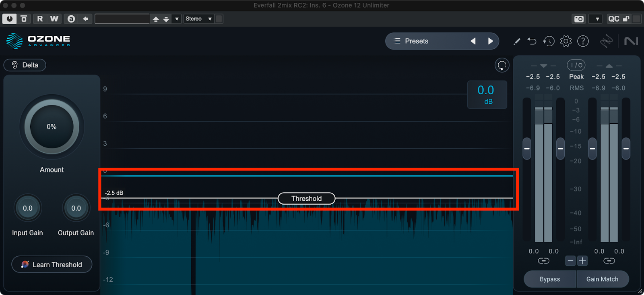
Task: Enable Read automation R button
Action: coord(40,19)
